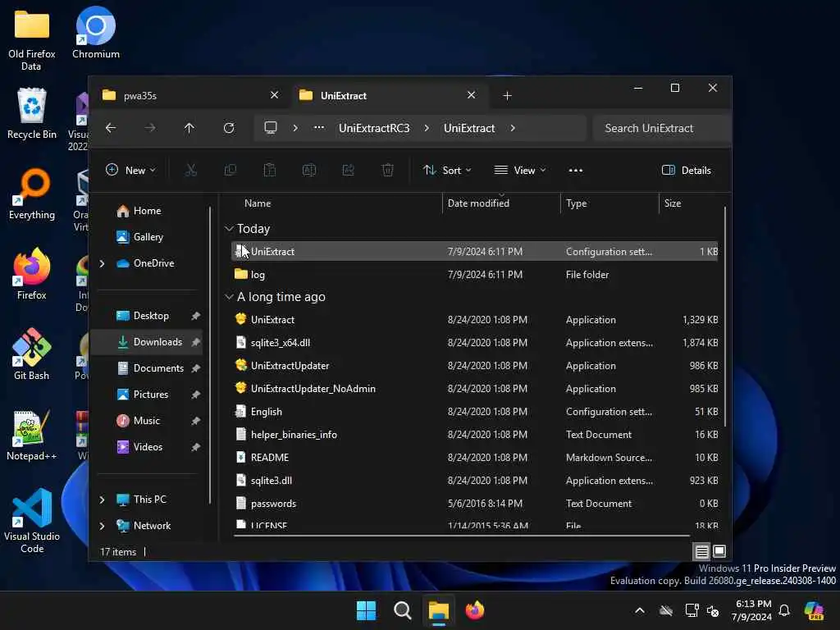
Task: Click the Search UniExtract field
Action: tap(662, 128)
